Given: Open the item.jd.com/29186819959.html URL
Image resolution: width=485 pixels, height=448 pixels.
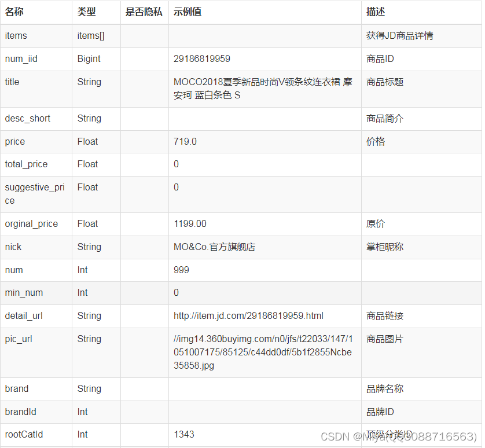Looking at the screenshot, I should tap(248, 316).
